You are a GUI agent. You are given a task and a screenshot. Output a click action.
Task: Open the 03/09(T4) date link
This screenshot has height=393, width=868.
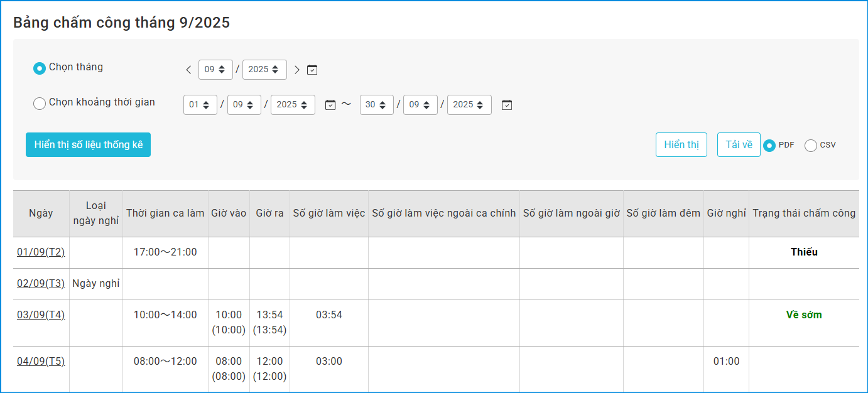tap(41, 315)
